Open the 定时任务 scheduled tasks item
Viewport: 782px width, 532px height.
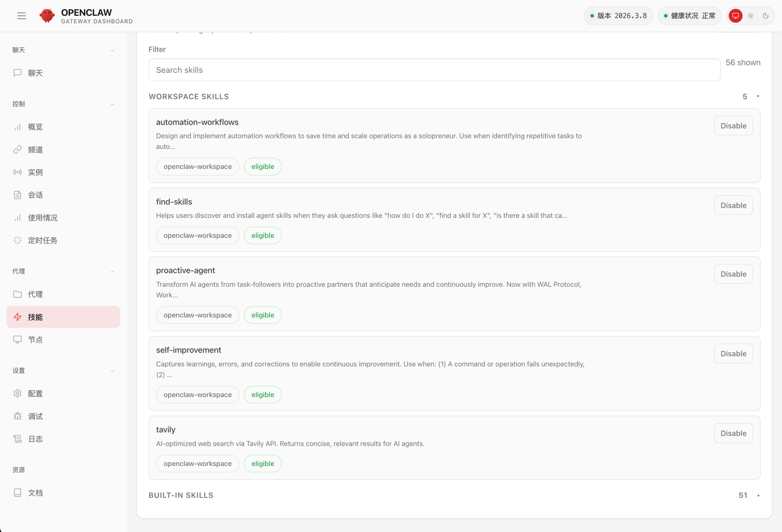pos(42,240)
